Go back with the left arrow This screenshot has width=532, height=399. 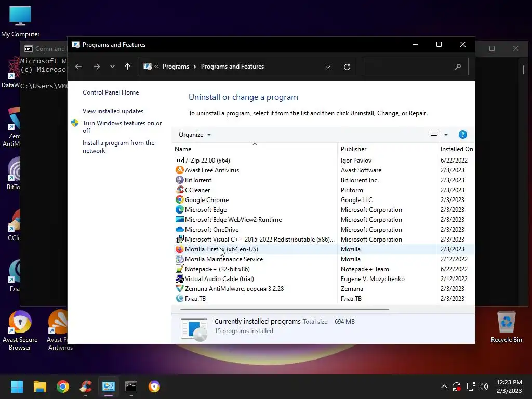(x=78, y=66)
